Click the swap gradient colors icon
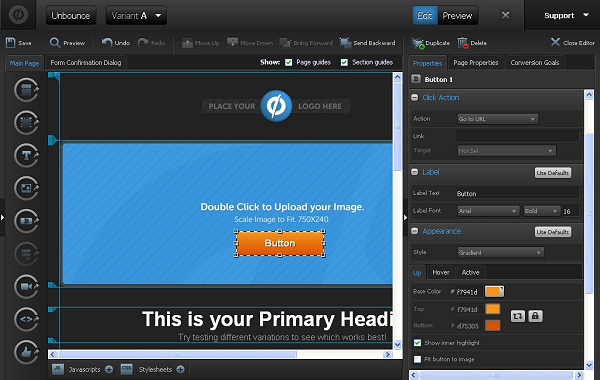The height and width of the screenshot is (380, 600). tap(517, 316)
